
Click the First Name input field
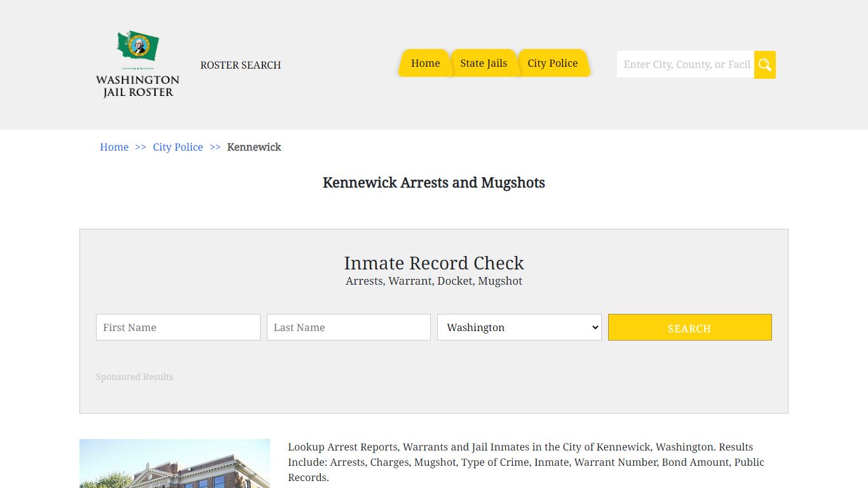click(x=178, y=327)
